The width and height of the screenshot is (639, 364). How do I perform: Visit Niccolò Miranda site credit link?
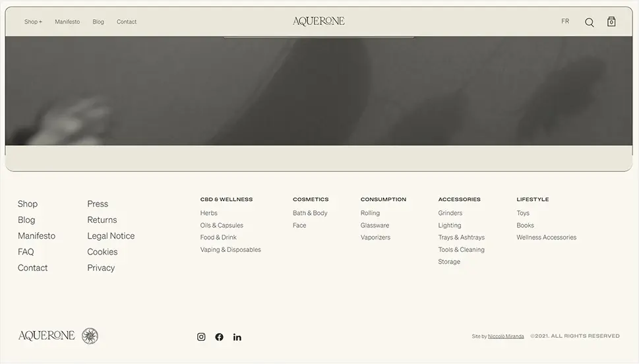point(506,336)
